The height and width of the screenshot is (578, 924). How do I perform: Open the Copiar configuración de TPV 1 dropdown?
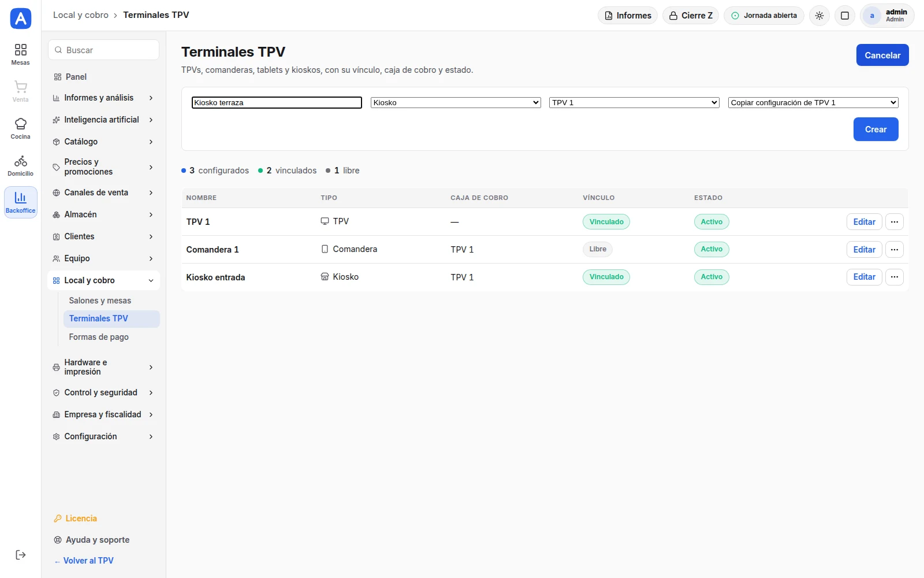pos(813,102)
